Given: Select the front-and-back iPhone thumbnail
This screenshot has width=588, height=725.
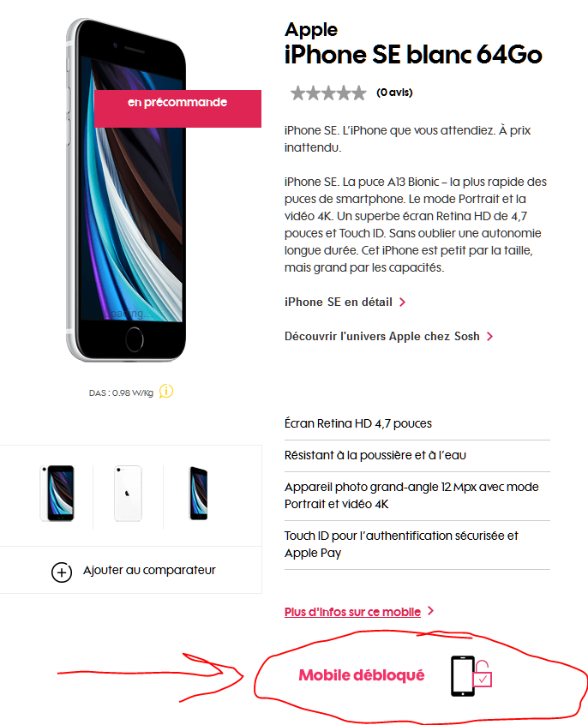Looking at the screenshot, I should point(57,494).
